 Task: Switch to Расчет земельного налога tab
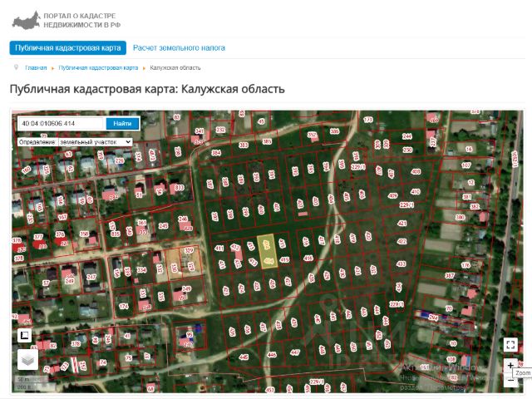click(179, 48)
